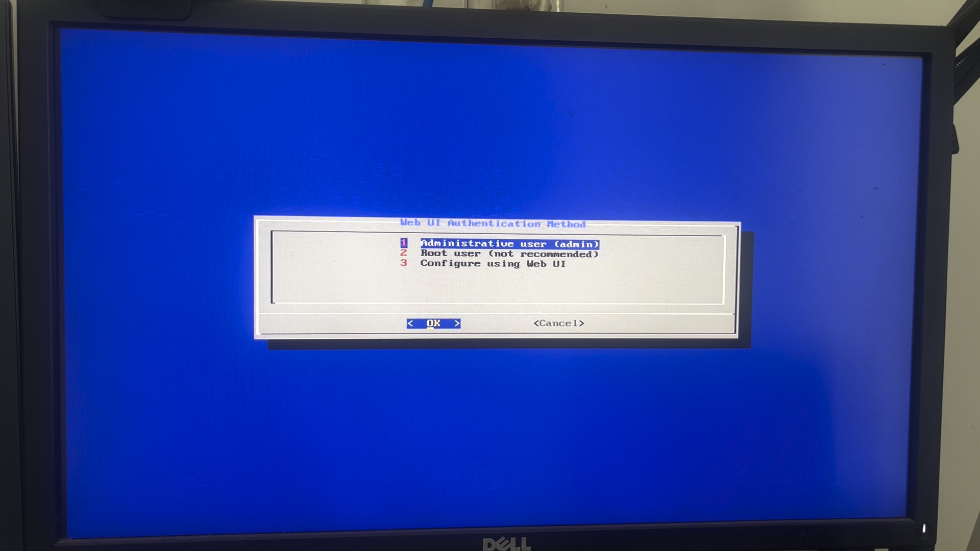Click Cancel to dismiss dialog
This screenshot has height=551, width=980.
point(559,323)
